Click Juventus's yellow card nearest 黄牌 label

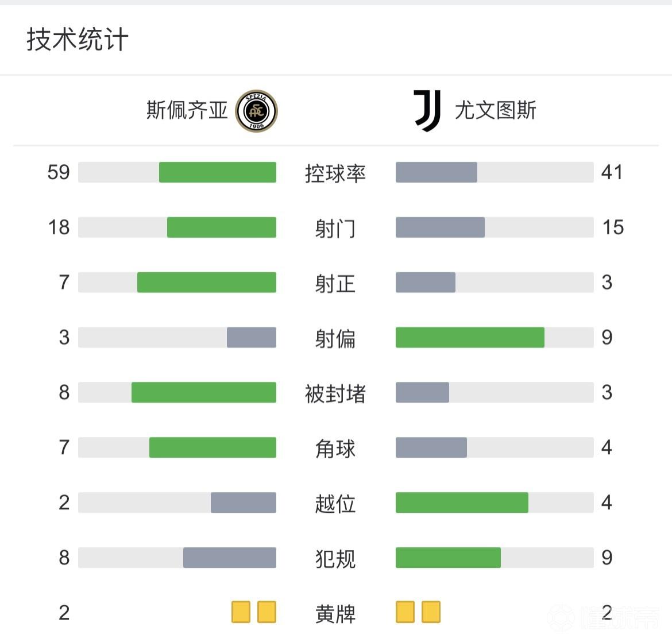[405, 612]
